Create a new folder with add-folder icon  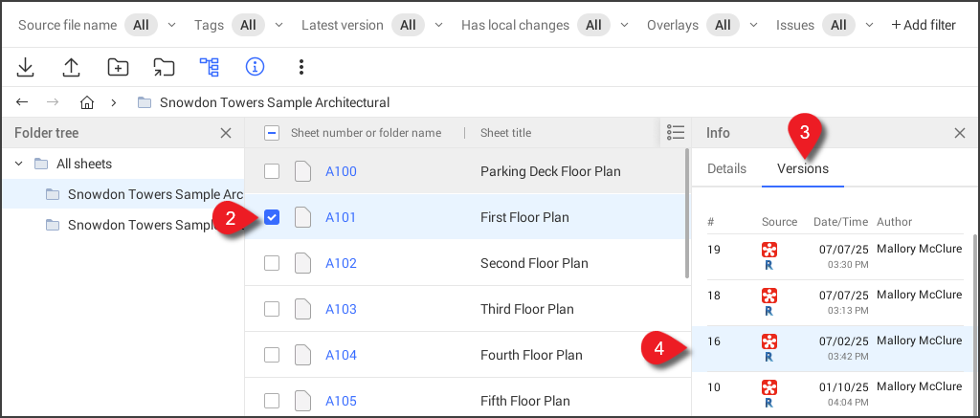tap(118, 67)
